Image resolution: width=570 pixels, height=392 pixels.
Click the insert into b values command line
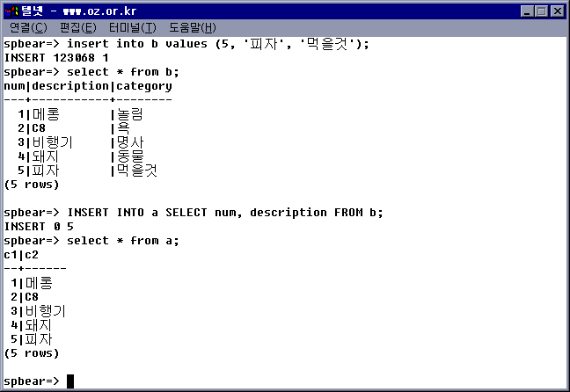pyautogui.click(x=186, y=44)
